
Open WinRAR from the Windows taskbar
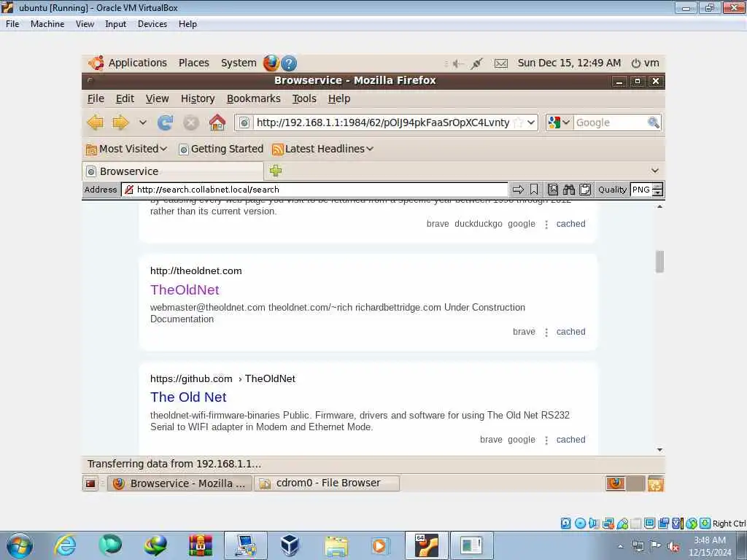pos(201,545)
